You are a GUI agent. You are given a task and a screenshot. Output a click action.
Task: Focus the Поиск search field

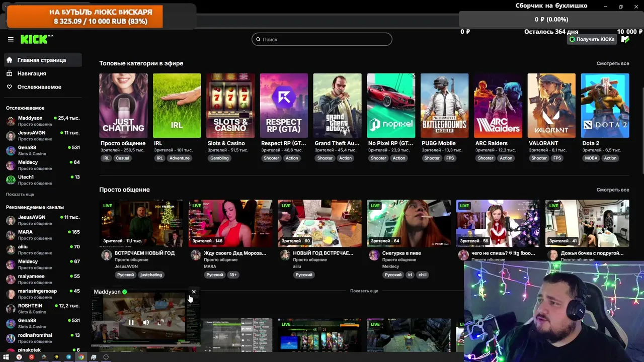point(321,39)
